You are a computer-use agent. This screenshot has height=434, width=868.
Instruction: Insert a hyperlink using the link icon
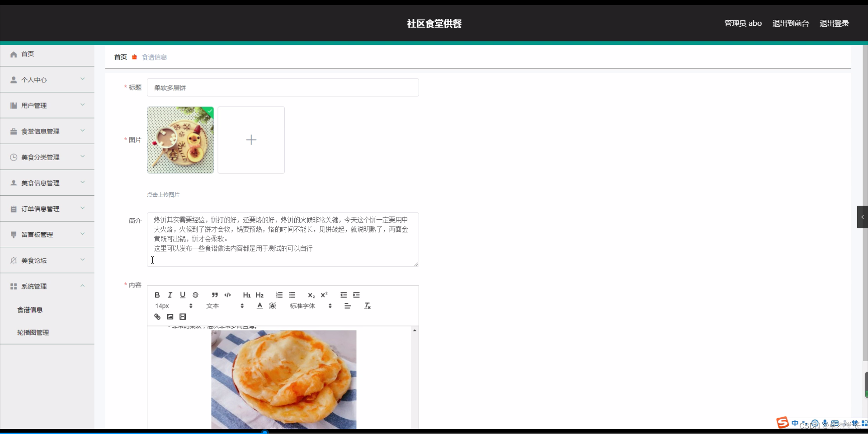click(157, 316)
